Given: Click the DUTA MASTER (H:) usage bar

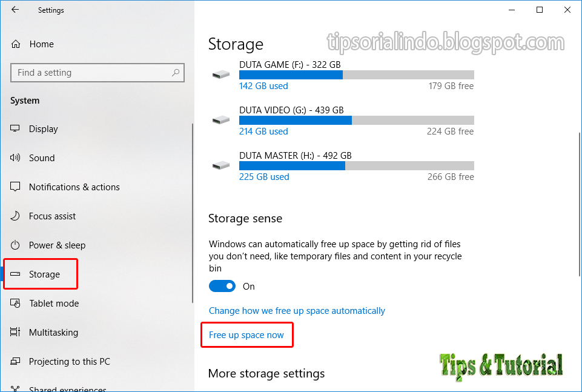Looking at the screenshot, I should click(x=356, y=165).
